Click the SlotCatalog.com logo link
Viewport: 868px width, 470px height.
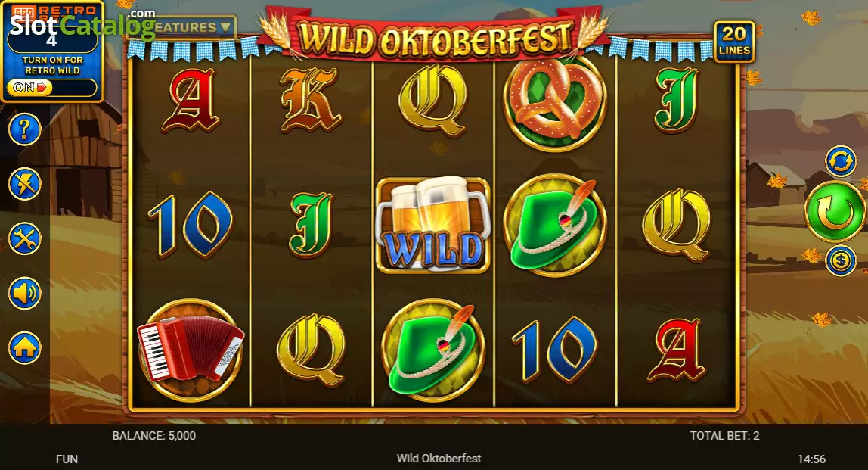(83, 23)
